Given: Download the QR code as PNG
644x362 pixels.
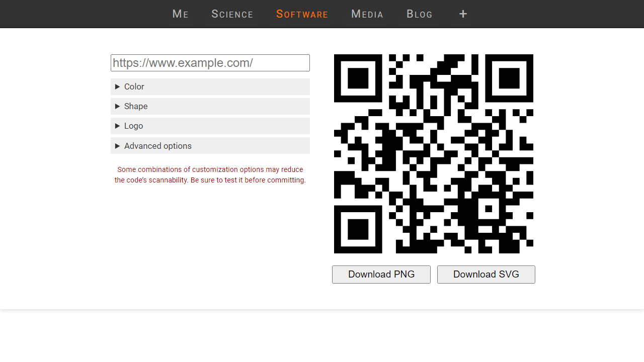Looking at the screenshot, I should [x=381, y=275].
